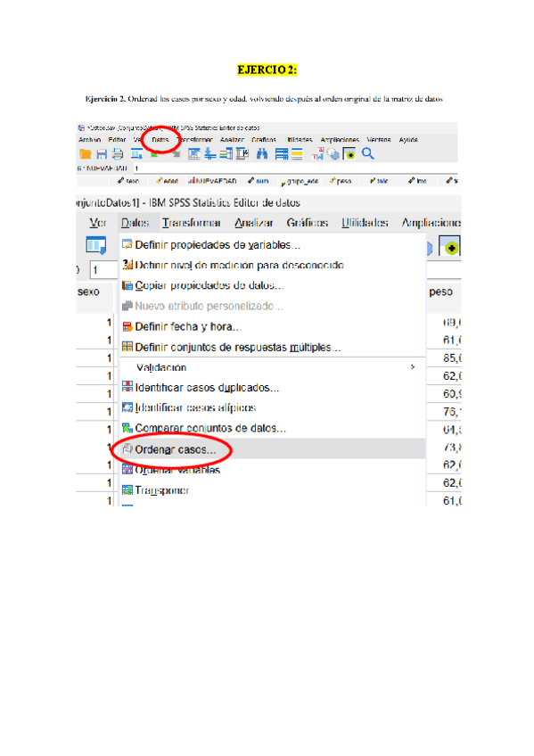Click the Insert cases icon right of binoculars
This screenshot has width=534, height=756.
tap(282, 154)
